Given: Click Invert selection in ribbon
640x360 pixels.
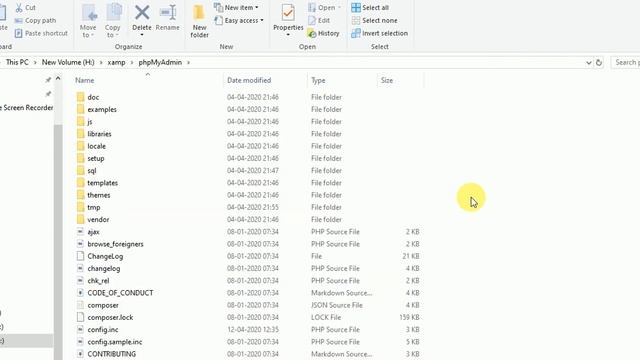Looking at the screenshot, I should (380, 33).
